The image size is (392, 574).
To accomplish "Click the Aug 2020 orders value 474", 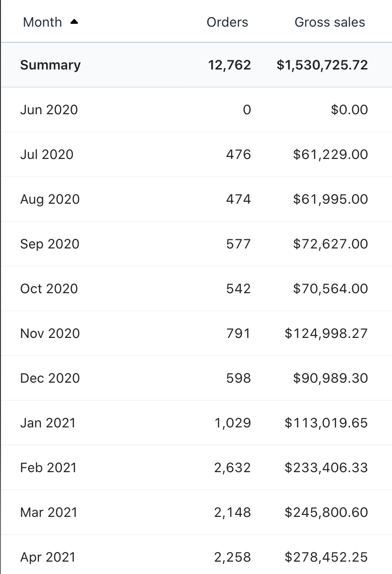I will (238, 199).
